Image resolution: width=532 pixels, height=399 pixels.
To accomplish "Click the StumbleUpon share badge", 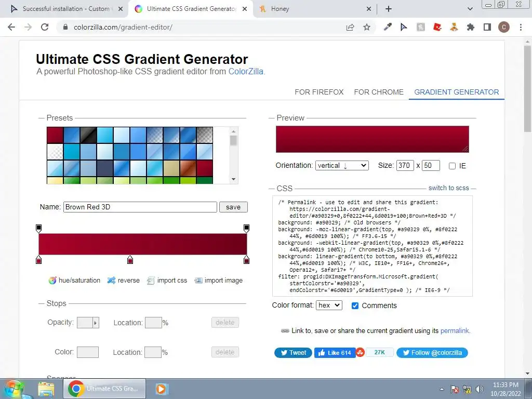I will click(x=361, y=353).
